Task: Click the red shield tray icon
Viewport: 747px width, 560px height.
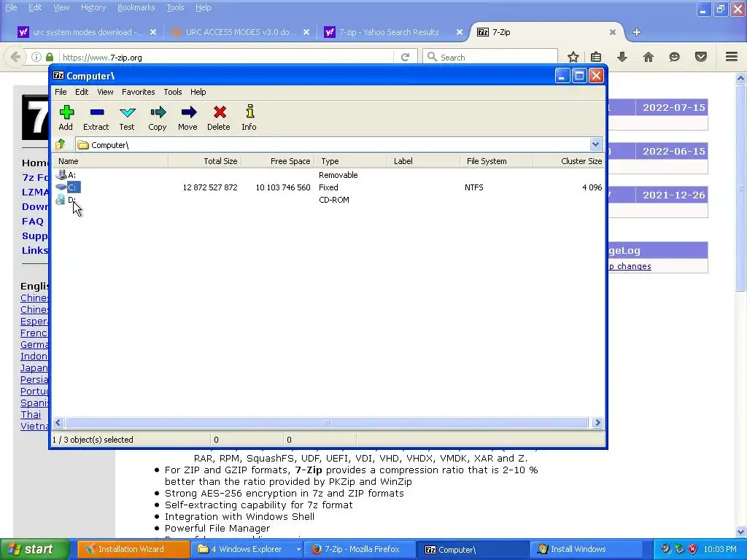Action: click(x=693, y=549)
